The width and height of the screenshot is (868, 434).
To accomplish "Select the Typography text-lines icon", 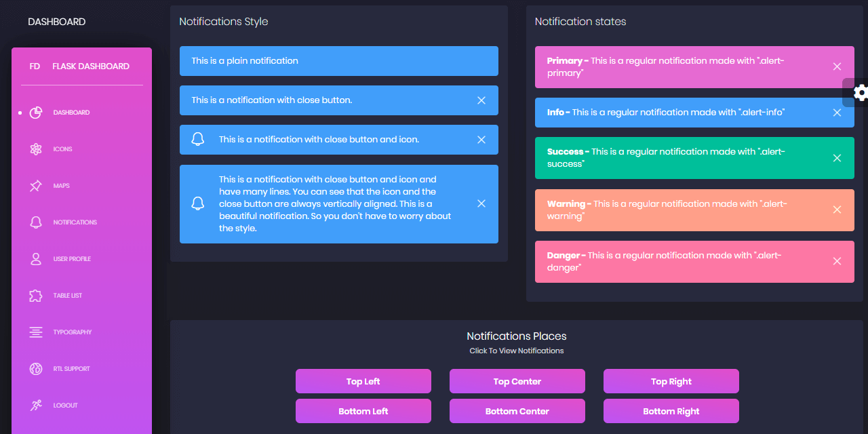I will point(36,332).
